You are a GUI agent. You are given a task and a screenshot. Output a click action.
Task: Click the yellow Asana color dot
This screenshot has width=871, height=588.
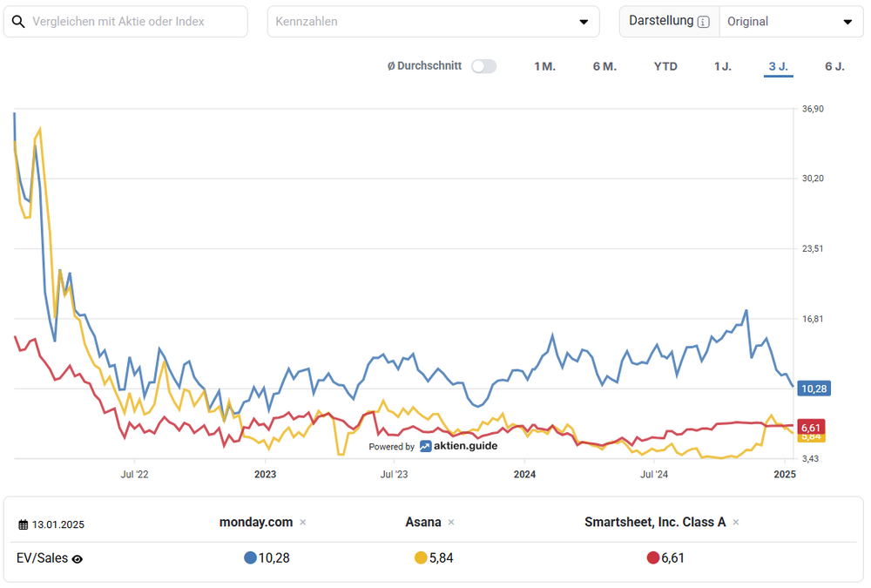[421, 558]
